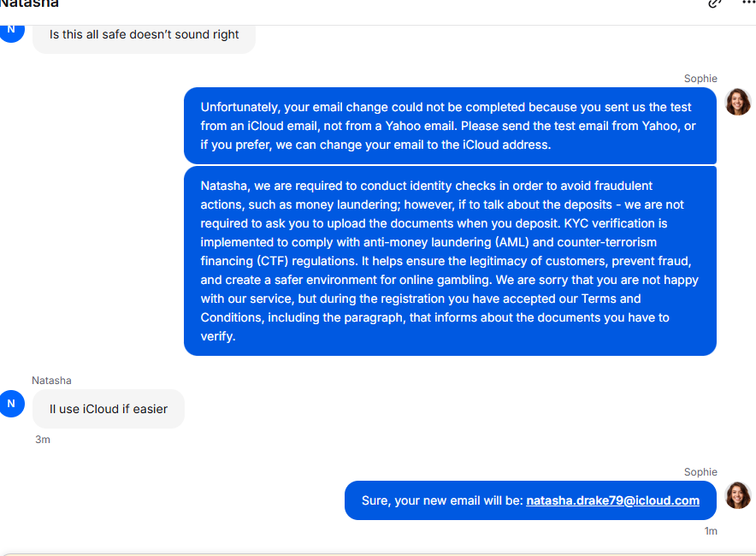Screen dimensions: 756x556
Task: Open the natasha.drake79@icloud.com email link
Action: pyautogui.click(x=612, y=500)
